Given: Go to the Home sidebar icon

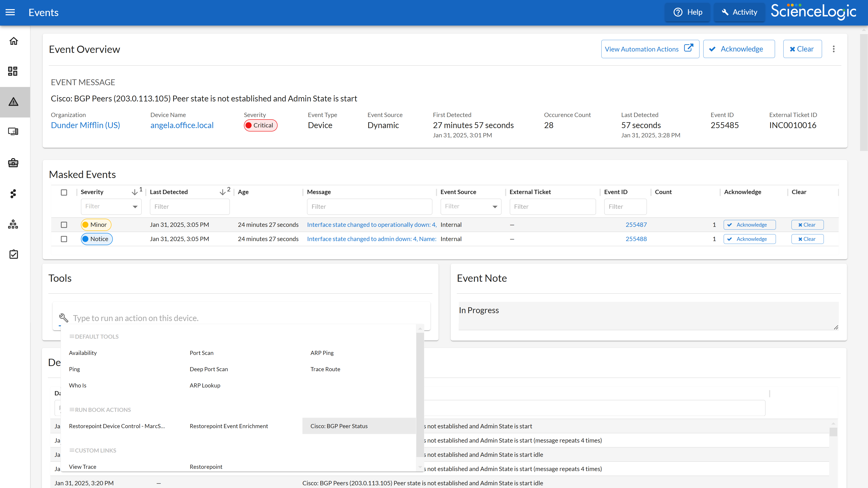Looking at the screenshot, I should coord(14,41).
